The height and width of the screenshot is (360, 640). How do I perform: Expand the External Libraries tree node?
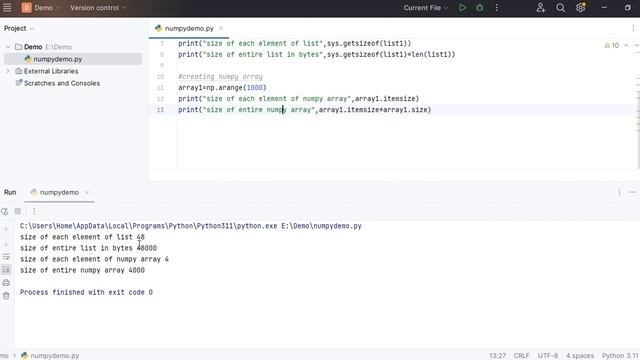(x=7, y=71)
